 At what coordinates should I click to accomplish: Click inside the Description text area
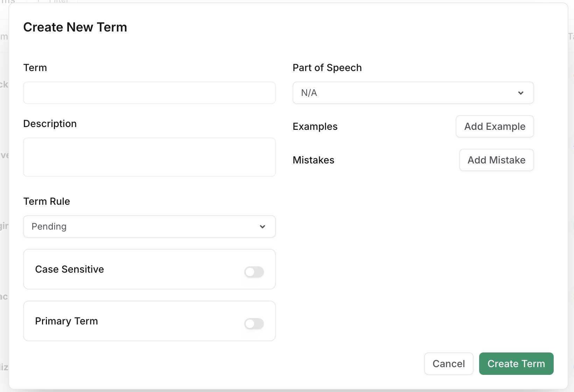(x=149, y=157)
